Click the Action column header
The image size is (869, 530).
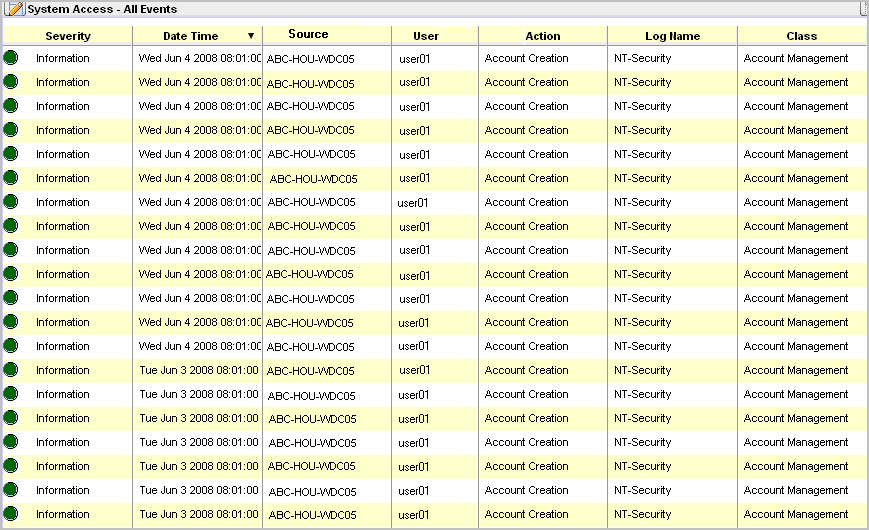543,36
